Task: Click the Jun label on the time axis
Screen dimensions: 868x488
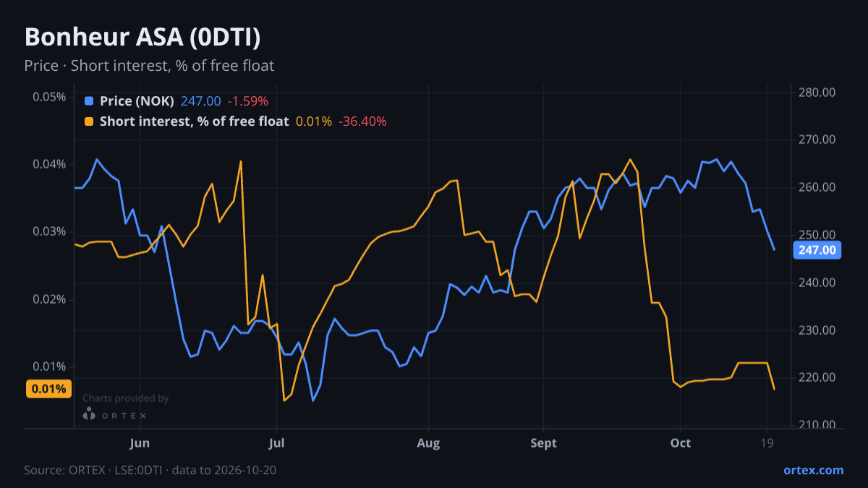Action: pyautogui.click(x=140, y=443)
